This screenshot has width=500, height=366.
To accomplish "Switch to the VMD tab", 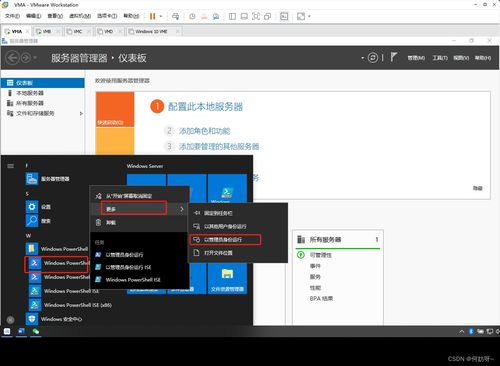I will pos(108,31).
